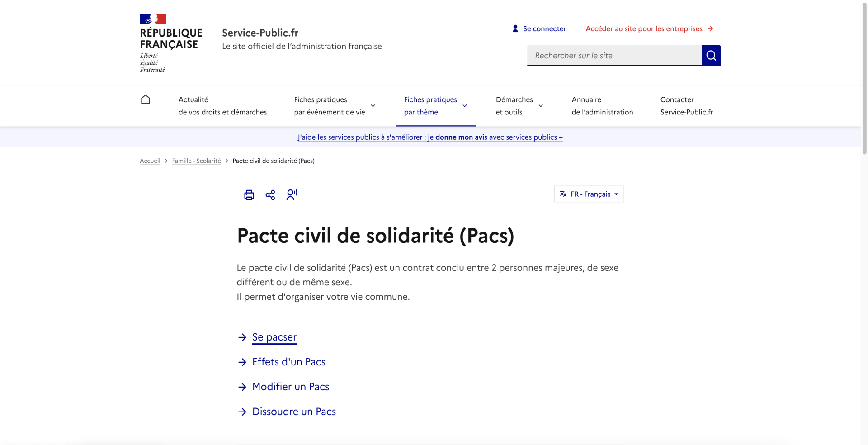Image resolution: width=868 pixels, height=445 pixels.
Task: Click the Pacte civil de solidarité (Pacs) heading
Action: (375, 236)
